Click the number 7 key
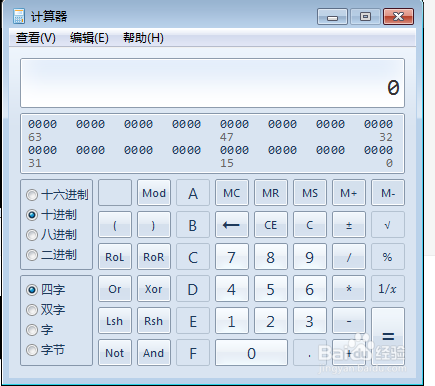This screenshot has width=435, height=386. click(232, 257)
